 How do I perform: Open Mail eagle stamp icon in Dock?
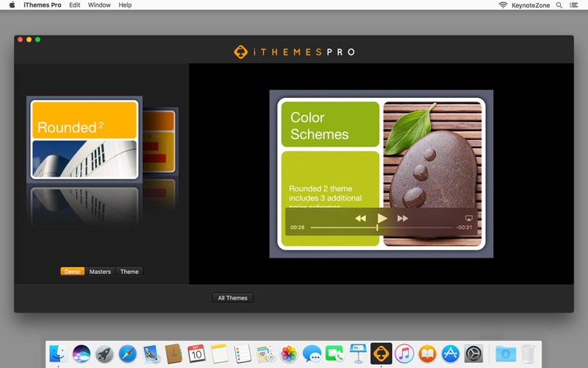tap(151, 353)
